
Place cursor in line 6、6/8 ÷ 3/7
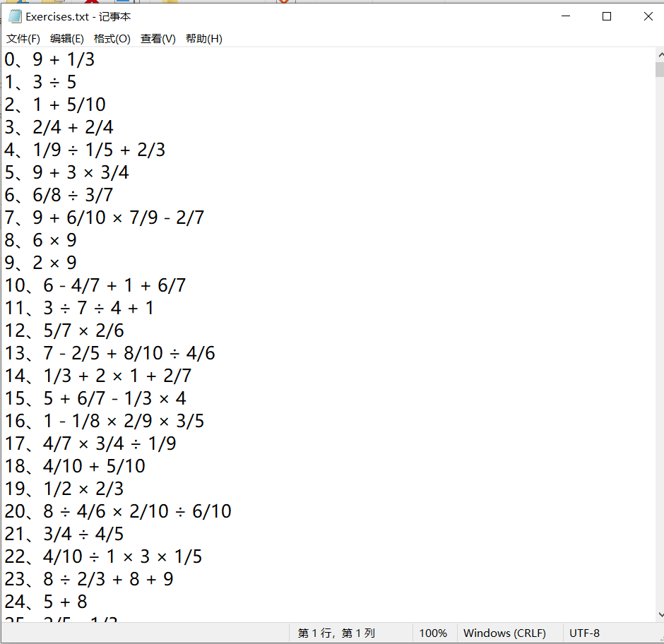pyautogui.click(x=59, y=195)
